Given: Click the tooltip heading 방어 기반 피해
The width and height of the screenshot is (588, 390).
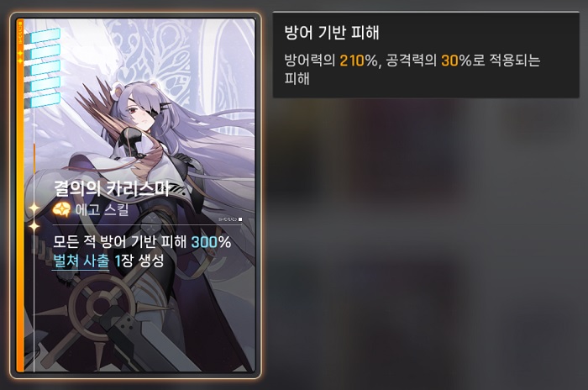Looking at the screenshot, I should [332, 33].
